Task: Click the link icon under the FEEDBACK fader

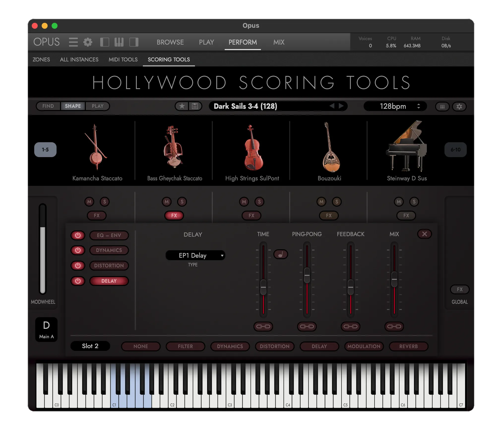Action: [x=350, y=326]
